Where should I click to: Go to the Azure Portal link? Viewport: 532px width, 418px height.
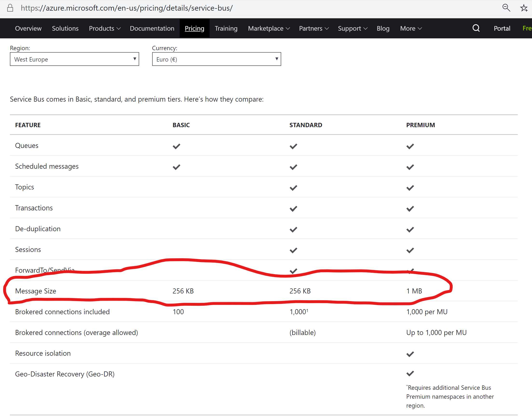coord(502,28)
